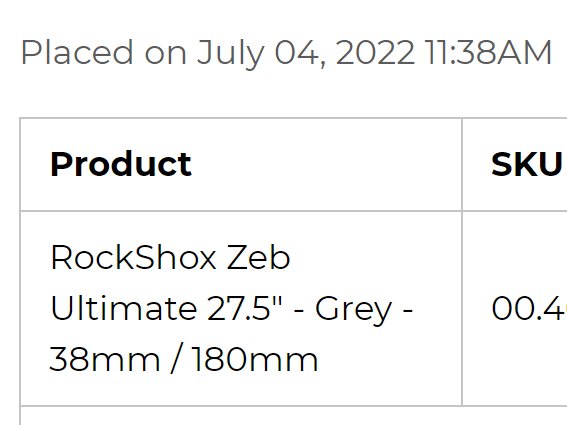
Task: Click the hyphen before "Grey"
Action: (x=299, y=310)
